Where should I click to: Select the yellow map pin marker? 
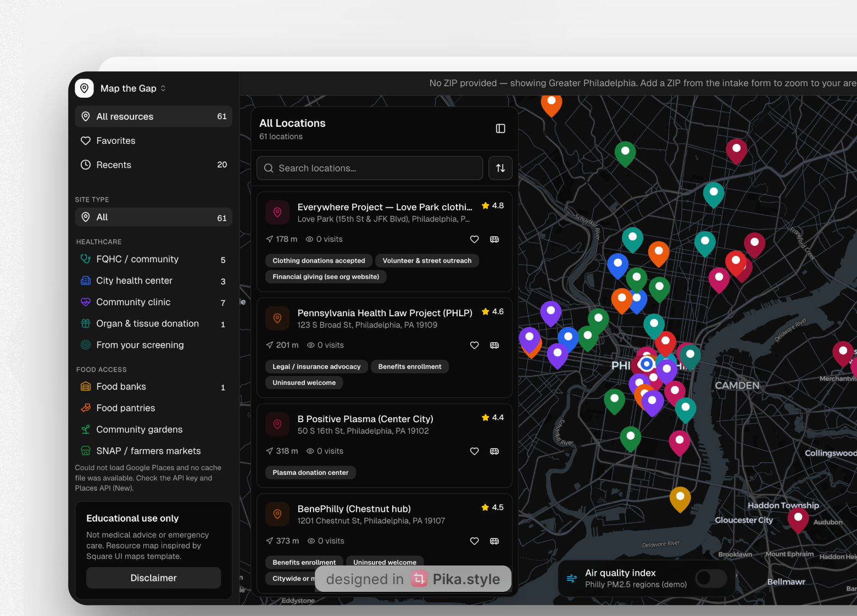click(x=680, y=499)
